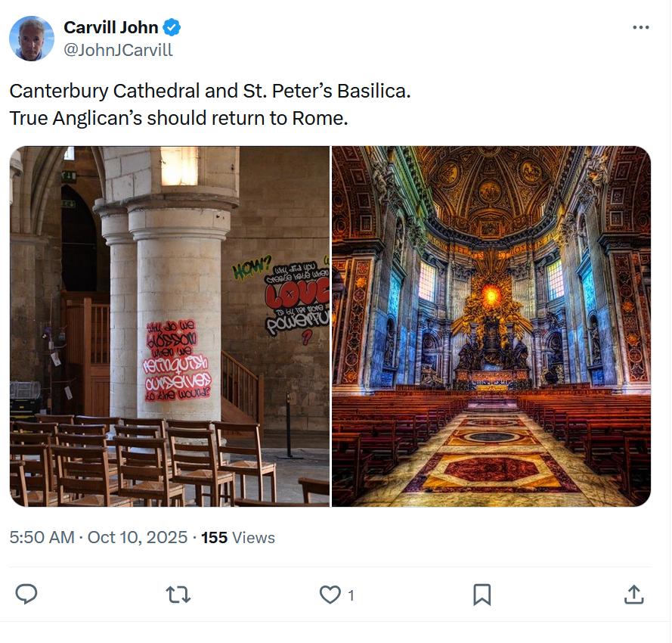Click the like count number 1

[x=351, y=595]
